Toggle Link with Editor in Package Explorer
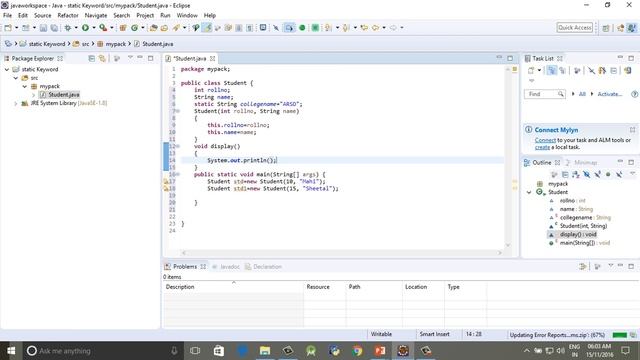Image resolution: width=640 pixels, height=360 pixels. point(102,58)
